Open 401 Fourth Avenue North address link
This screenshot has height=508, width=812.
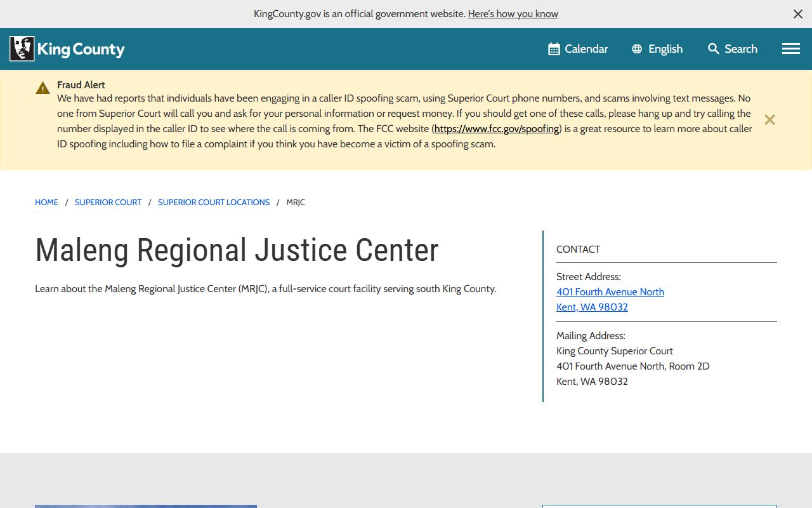[610, 292]
